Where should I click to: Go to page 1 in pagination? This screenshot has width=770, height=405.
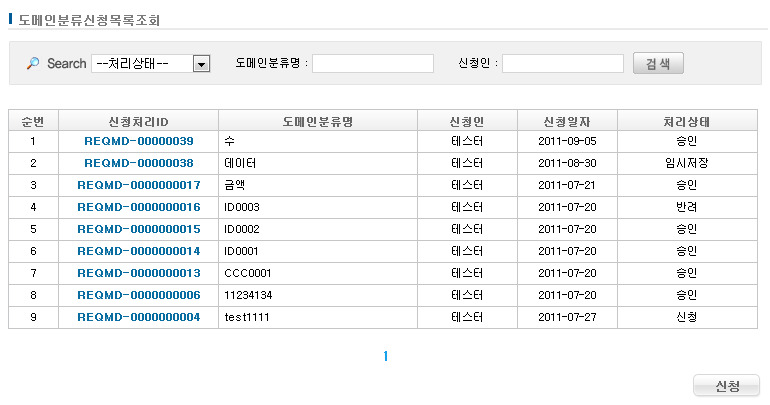pos(385,356)
